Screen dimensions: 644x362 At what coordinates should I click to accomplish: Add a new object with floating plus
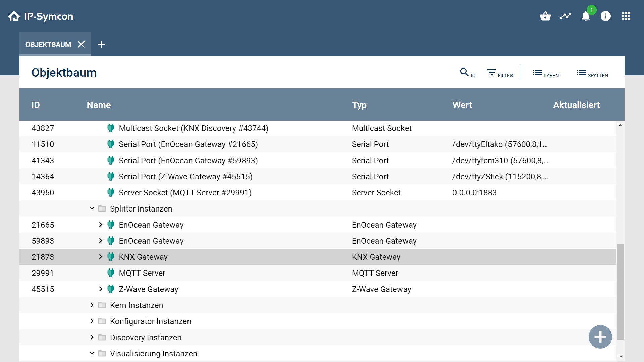600,337
